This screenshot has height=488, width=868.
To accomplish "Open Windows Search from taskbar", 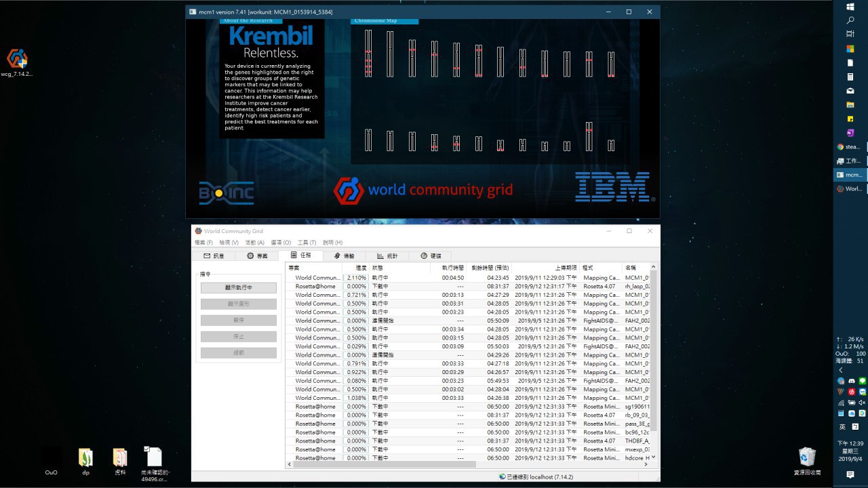I will point(850,20).
